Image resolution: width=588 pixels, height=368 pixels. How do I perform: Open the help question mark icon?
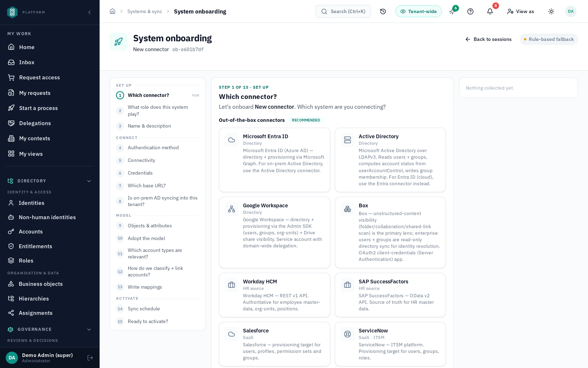point(470,11)
